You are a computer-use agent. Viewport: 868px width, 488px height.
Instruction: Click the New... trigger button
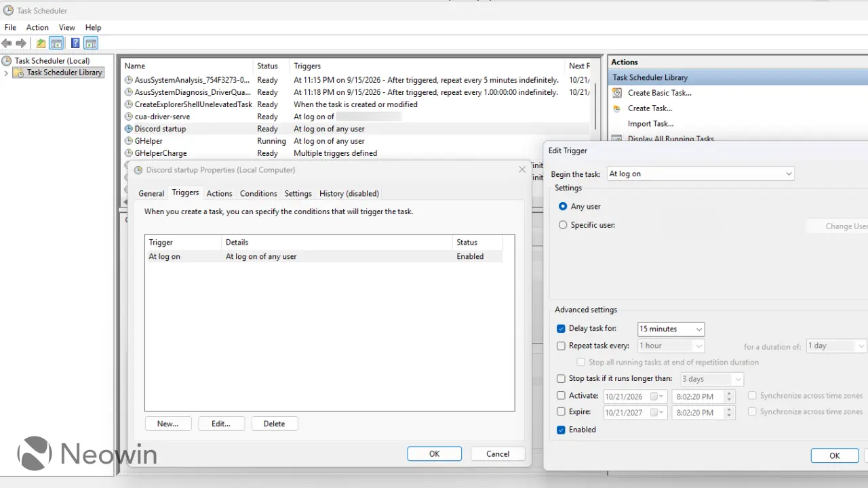(167, 424)
